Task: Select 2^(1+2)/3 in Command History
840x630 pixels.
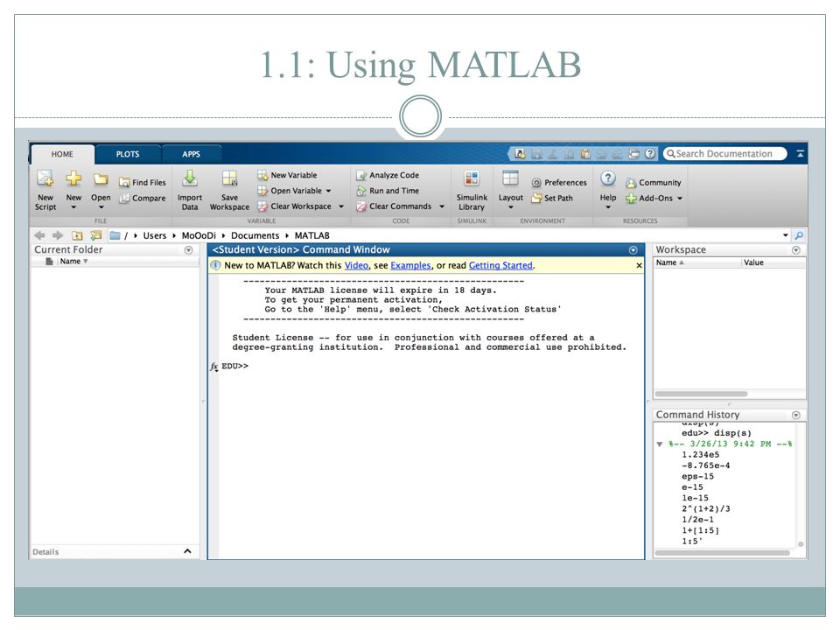Action: (705, 508)
